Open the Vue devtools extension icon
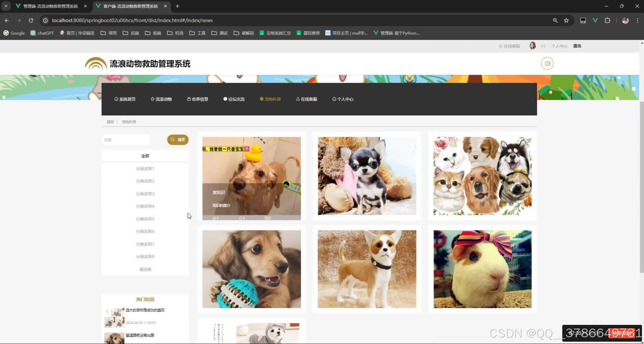The width and height of the screenshot is (644, 344). (x=595, y=20)
